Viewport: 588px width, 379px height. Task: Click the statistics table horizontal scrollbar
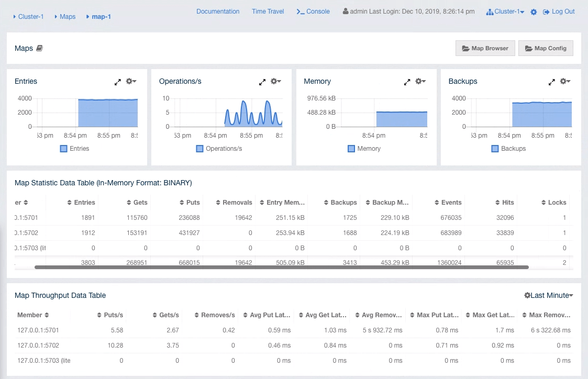282,267
